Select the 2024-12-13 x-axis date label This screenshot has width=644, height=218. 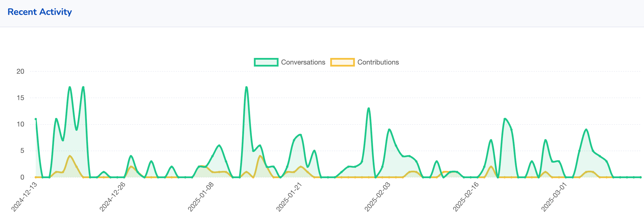pos(25,197)
